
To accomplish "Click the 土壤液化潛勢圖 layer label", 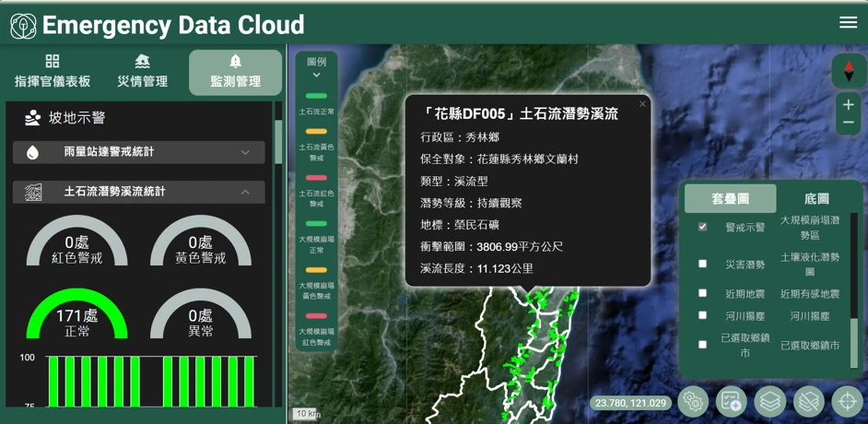I will click(810, 265).
